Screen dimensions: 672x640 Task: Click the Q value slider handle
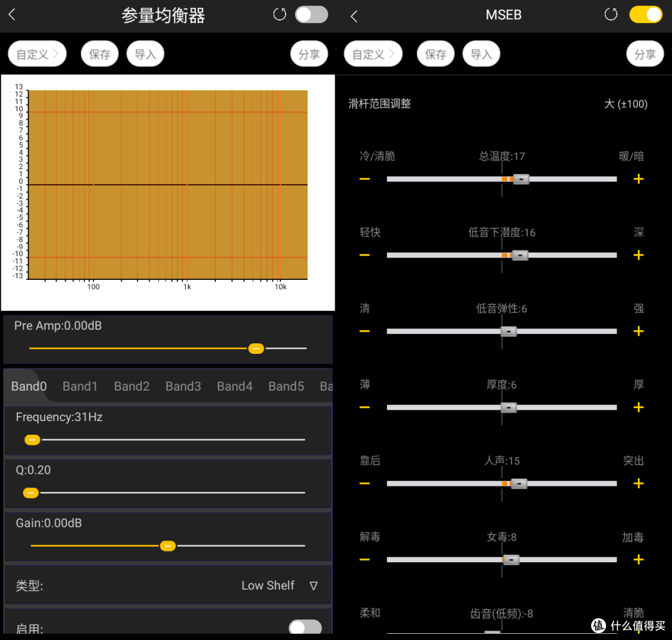click(31, 493)
